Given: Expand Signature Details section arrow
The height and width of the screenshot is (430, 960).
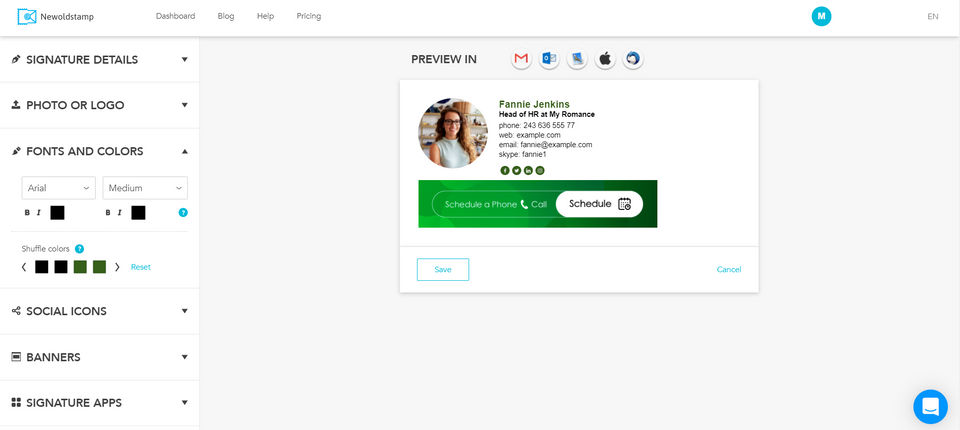Looking at the screenshot, I should [184, 59].
